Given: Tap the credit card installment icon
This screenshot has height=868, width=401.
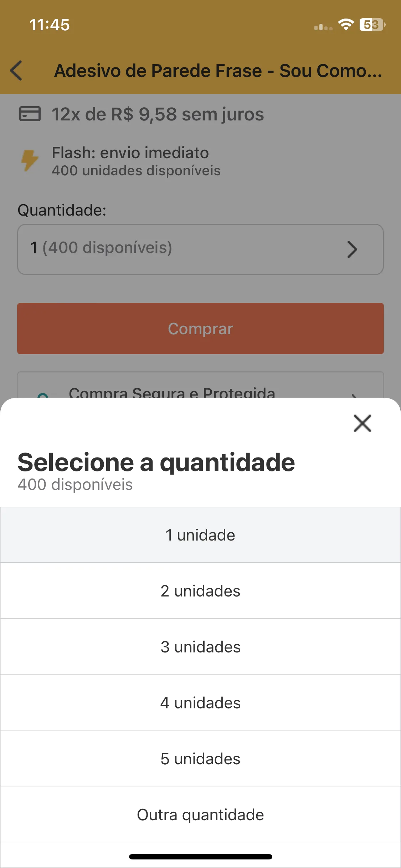Looking at the screenshot, I should [x=30, y=114].
